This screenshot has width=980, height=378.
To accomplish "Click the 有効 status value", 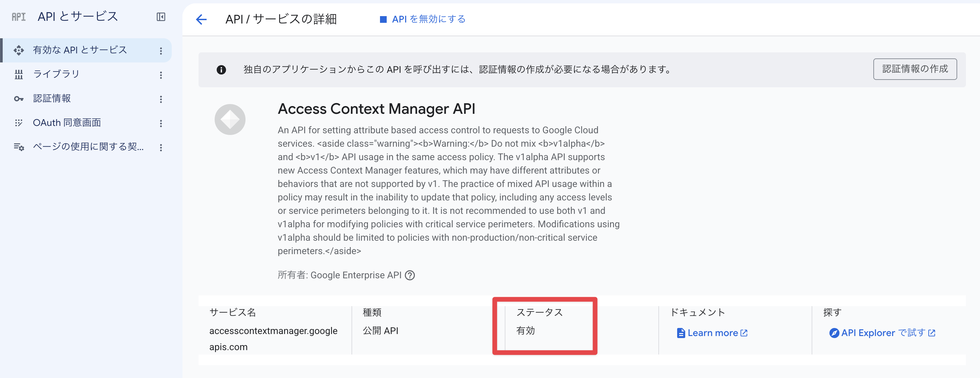I will (x=525, y=330).
